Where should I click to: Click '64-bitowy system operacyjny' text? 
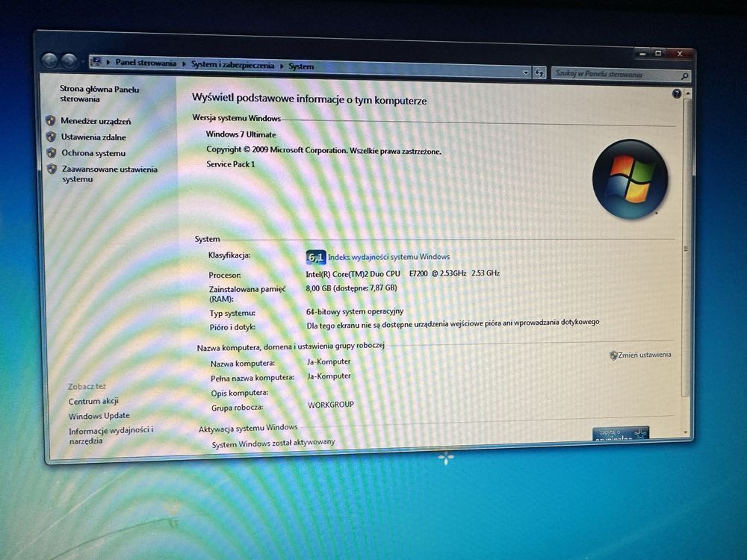(x=354, y=311)
